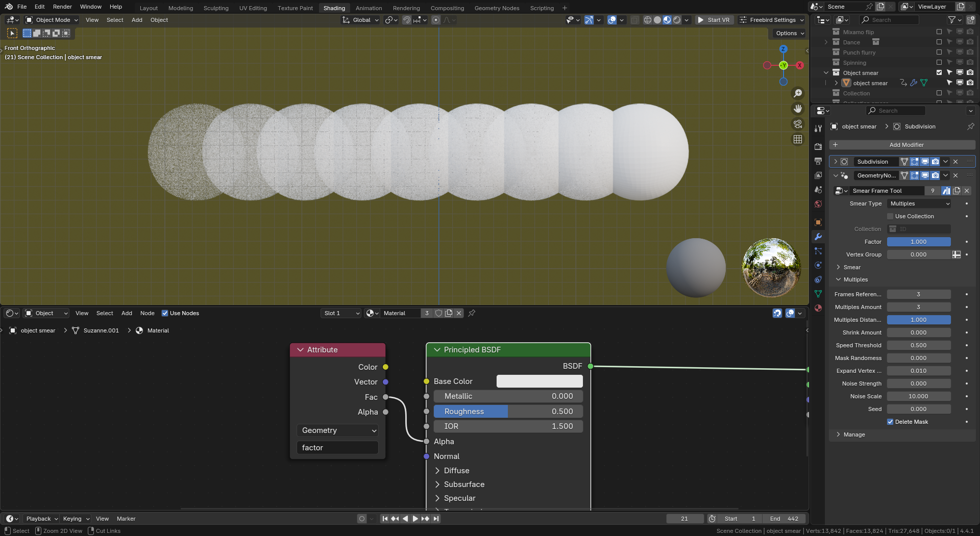Enable the Use Collection checkbox
980x536 pixels.
pyautogui.click(x=891, y=216)
